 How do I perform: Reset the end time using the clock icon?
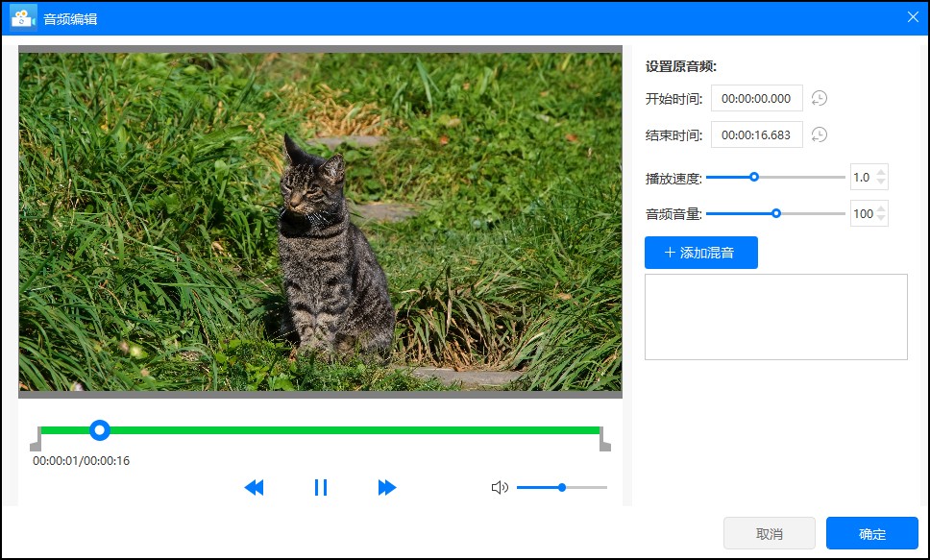[818, 134]
